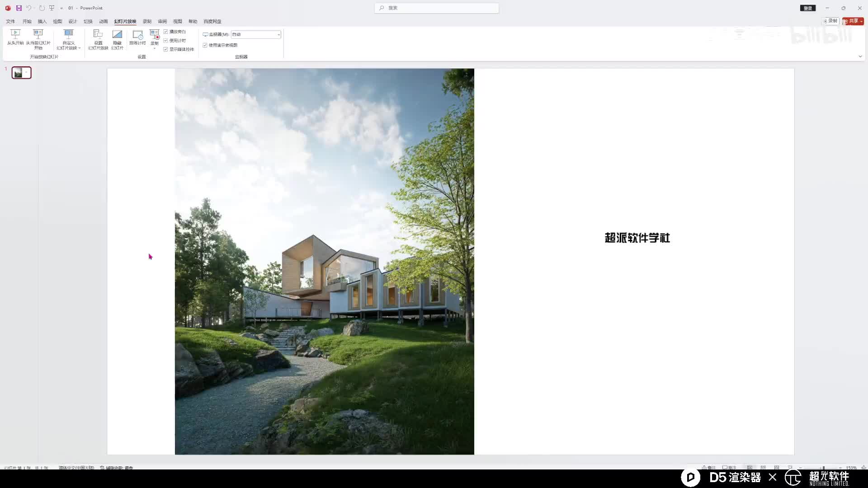The width and height of the screenshot is (868, 488).
Task: Toggle Play Narrations (播放旁白) checkbox
Action: click(x=166, y=32)
